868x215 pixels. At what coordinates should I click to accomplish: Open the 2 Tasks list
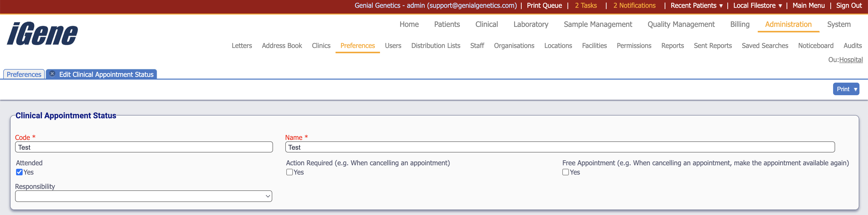pyautogui.click(x=586, y=5)
